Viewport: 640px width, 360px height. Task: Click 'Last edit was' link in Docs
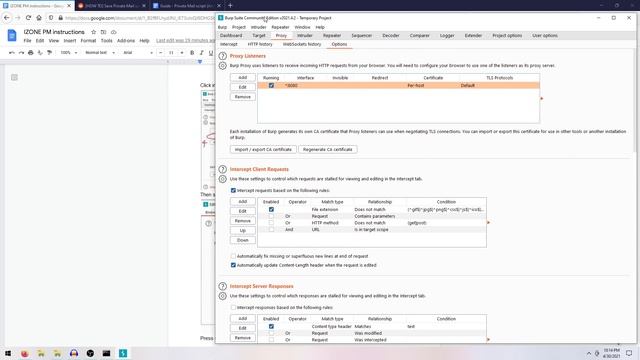[x=185, y=41]
